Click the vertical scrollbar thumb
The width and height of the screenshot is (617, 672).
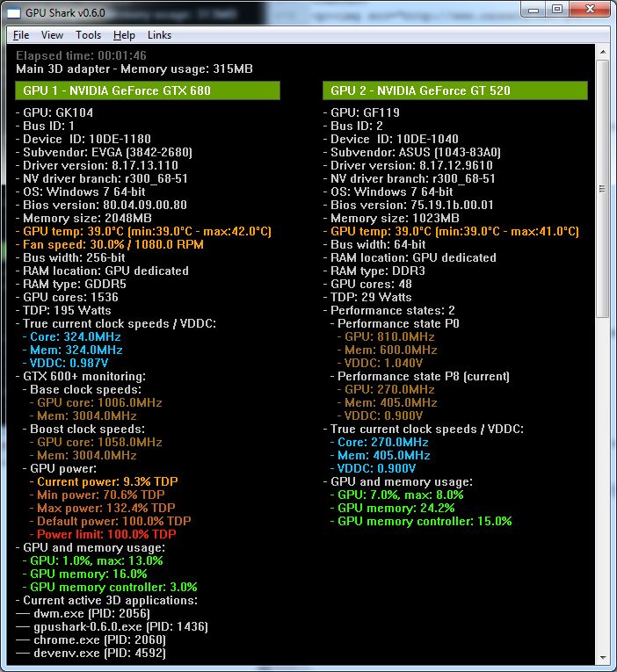[x=603, y=189]
